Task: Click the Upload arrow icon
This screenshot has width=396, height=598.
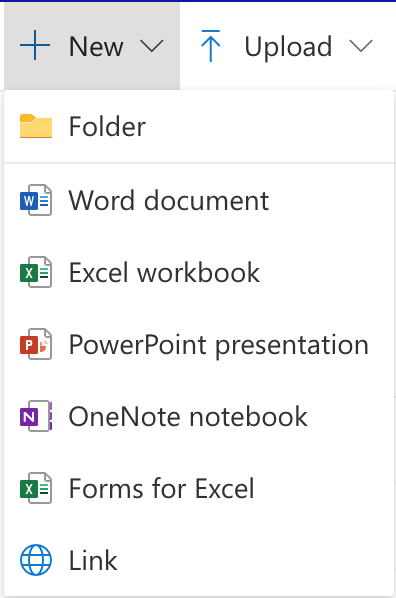Action: (x=211, y=46)
